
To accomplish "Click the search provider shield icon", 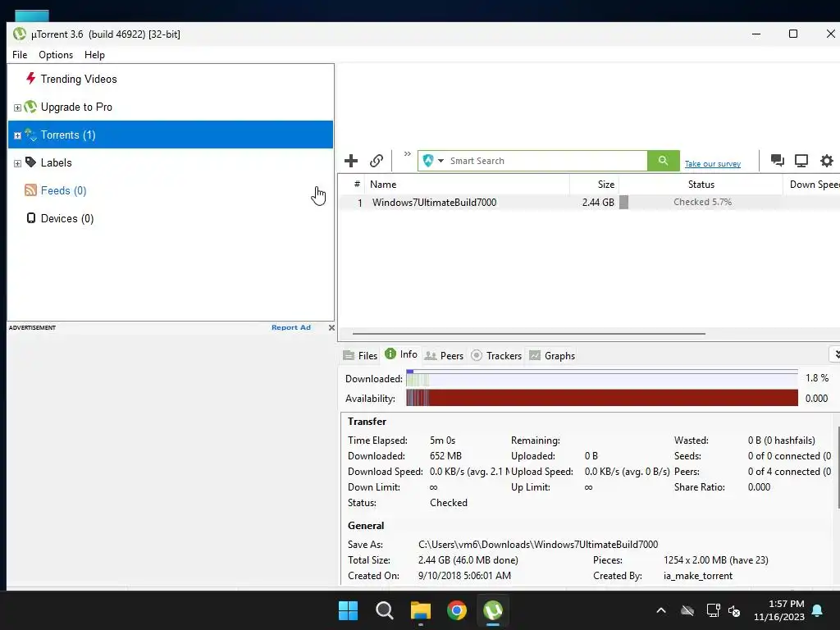I will tap(428, 161).
